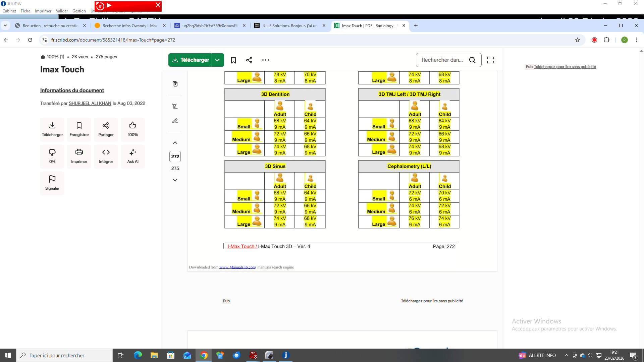The image size is (644, 362).
Task: Toggle Enregistrer save bookmark in sidebar
Action: coord(79,126)
